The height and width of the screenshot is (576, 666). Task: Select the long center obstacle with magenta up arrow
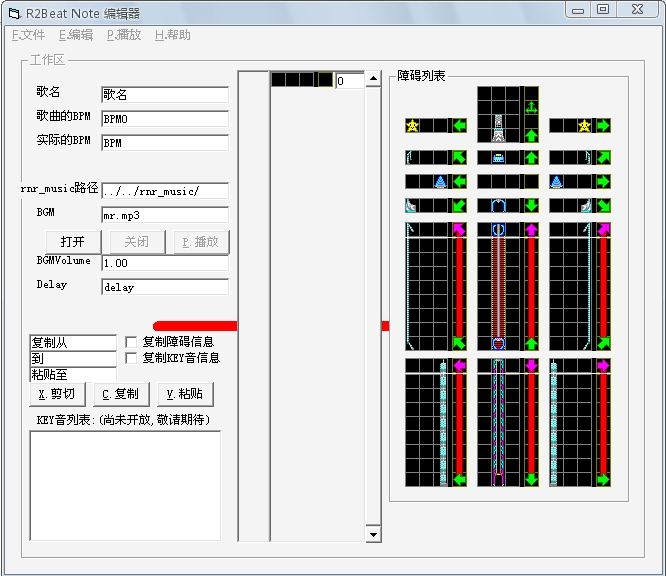click(x=508, y=286)
